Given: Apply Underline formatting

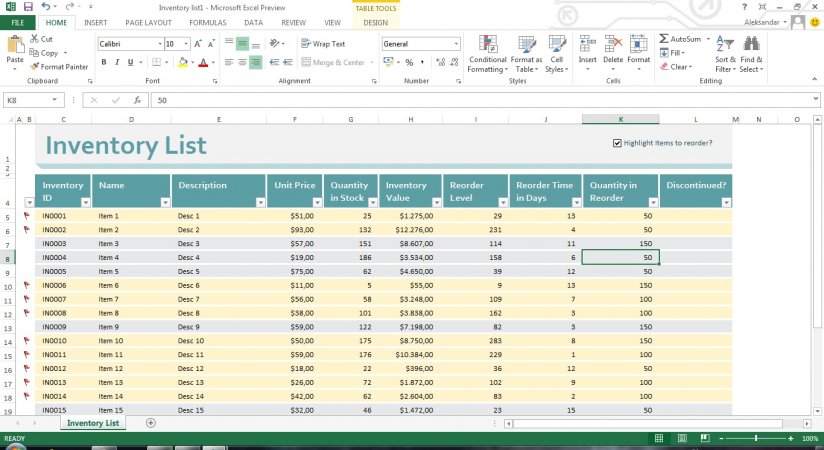Looking at the screenshot, I should pyautogui.click(x=130, y=62).
